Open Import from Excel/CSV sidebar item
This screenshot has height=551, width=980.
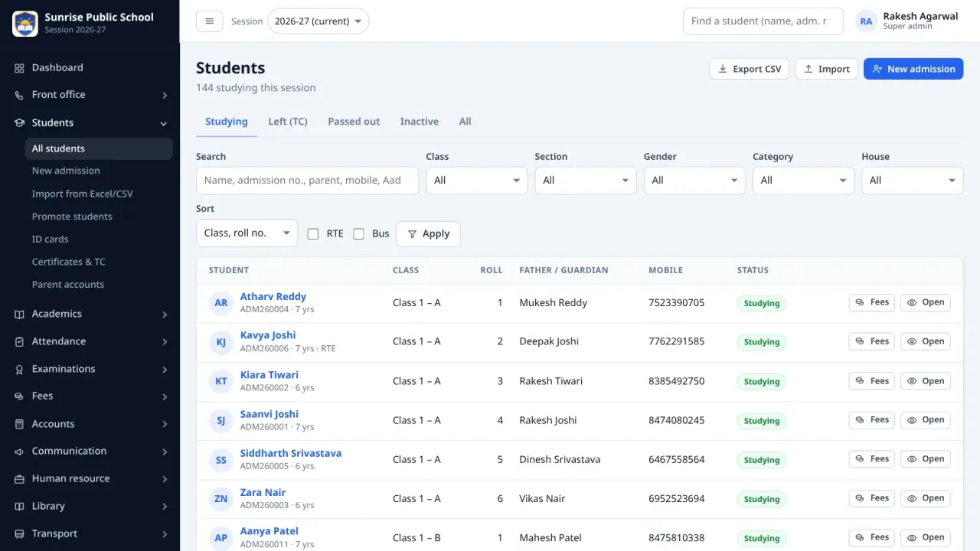[98, 194]
